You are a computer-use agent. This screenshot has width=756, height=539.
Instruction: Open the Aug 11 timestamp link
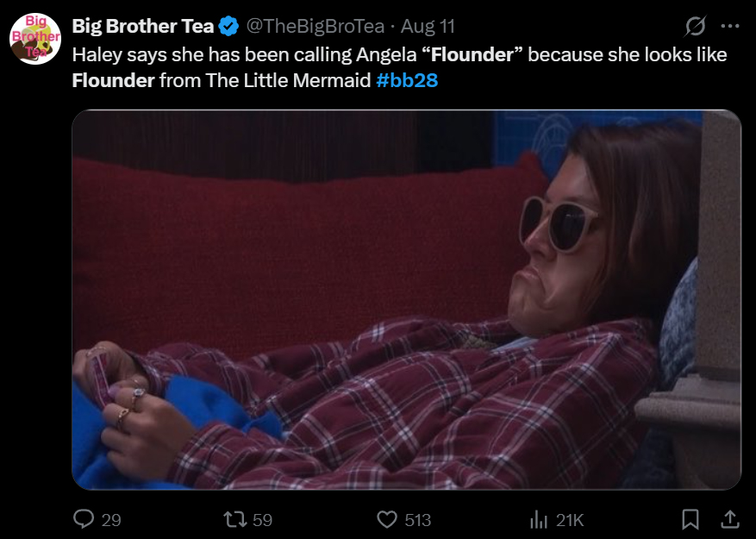coord(428,26)
